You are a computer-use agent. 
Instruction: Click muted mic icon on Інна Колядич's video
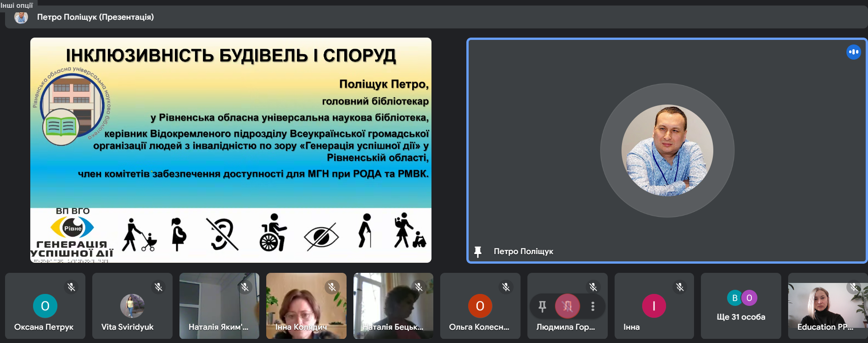point(332,287)
